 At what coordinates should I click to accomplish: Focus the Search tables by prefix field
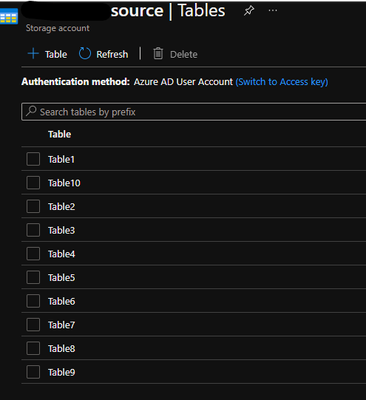pos(194,112)
